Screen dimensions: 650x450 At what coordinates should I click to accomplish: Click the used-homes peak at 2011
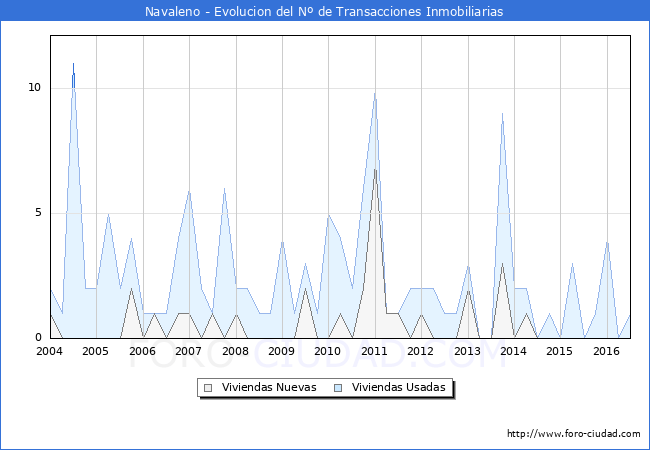375,94
